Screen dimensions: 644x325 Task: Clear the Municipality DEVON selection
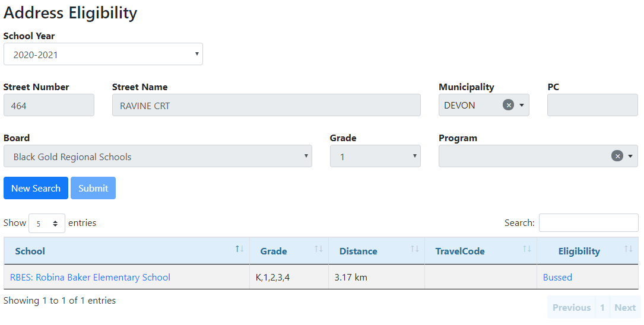point(508,105)
